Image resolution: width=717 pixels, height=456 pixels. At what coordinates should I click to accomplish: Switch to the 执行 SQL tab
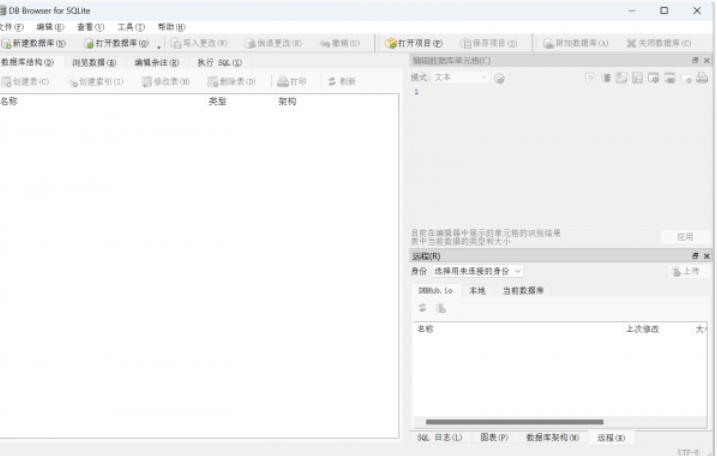[x=219, y=63]
